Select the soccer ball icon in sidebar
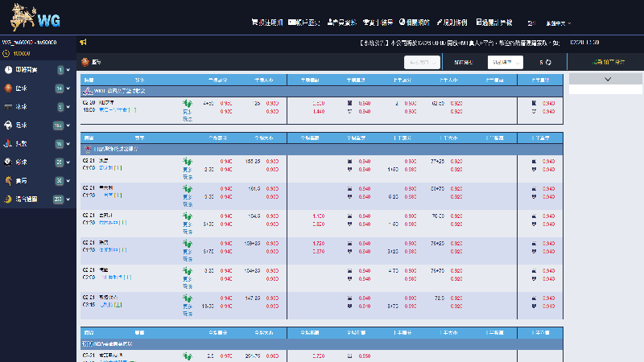The width and height of the screenshot is (644, 362). pyautogui.click(x=8, y=125)
